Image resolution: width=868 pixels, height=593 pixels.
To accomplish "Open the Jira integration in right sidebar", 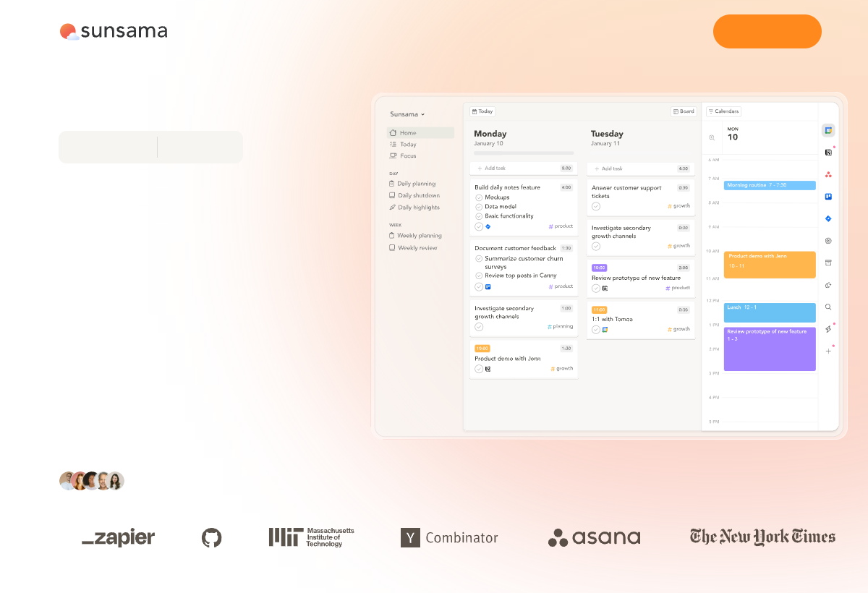I will [828, 218].
